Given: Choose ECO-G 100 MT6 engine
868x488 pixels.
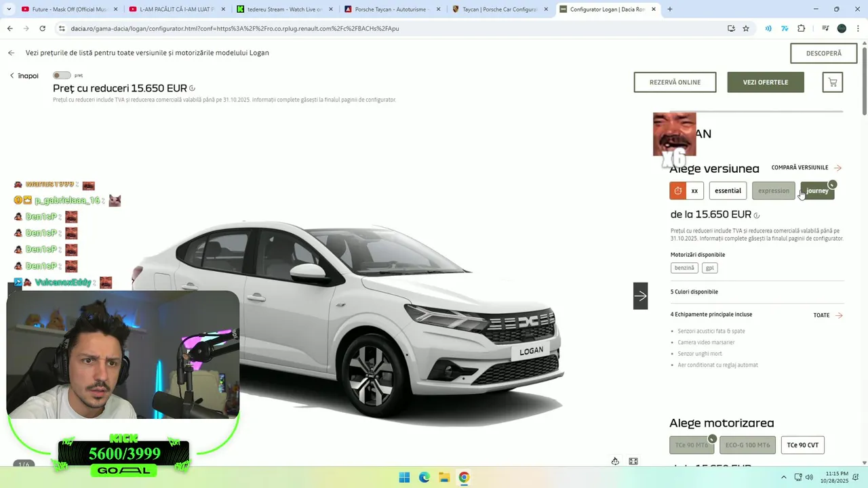Looking at the screenshot, I should [x=747, y=445].
